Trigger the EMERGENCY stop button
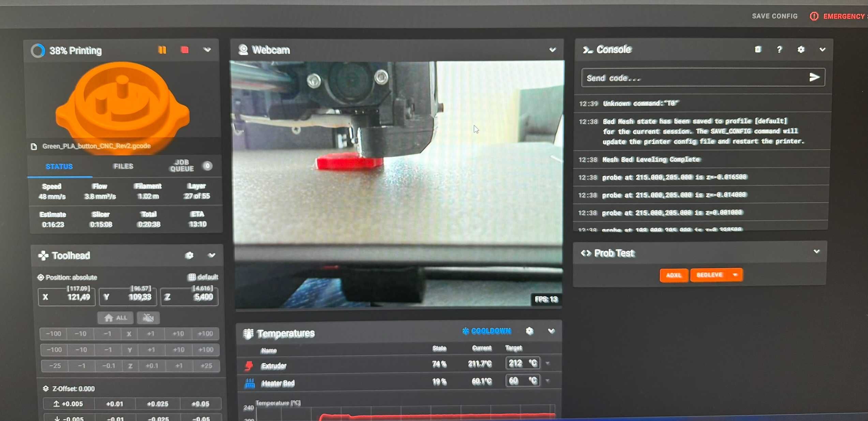This screenshot has width=868, height=421. (x=839, y=16)
